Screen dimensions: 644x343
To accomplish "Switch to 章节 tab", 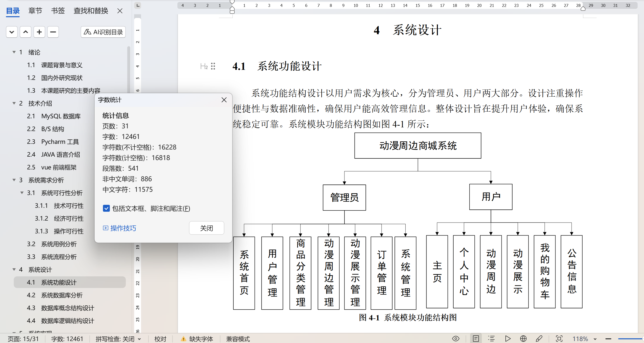I will 35,11.
